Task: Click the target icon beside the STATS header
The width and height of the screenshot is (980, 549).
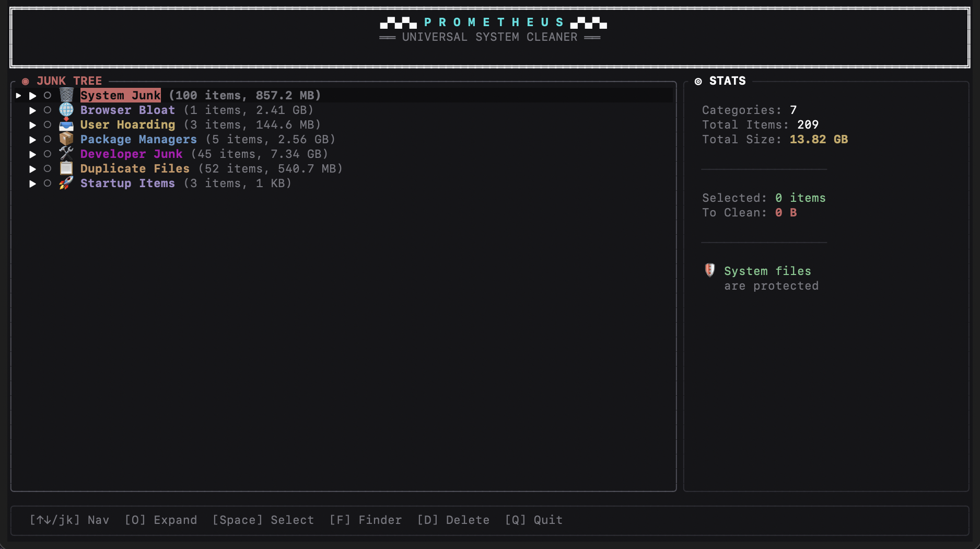Action: click(x=698, y=81)
